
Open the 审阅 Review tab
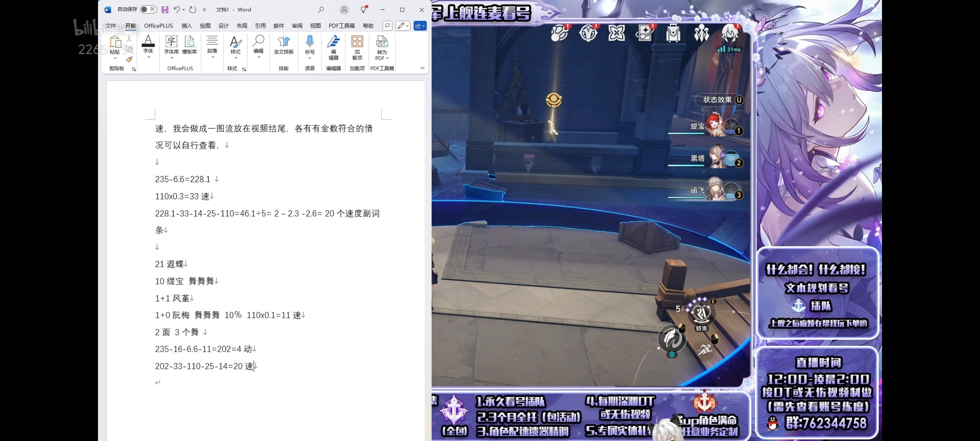(297, 26)
